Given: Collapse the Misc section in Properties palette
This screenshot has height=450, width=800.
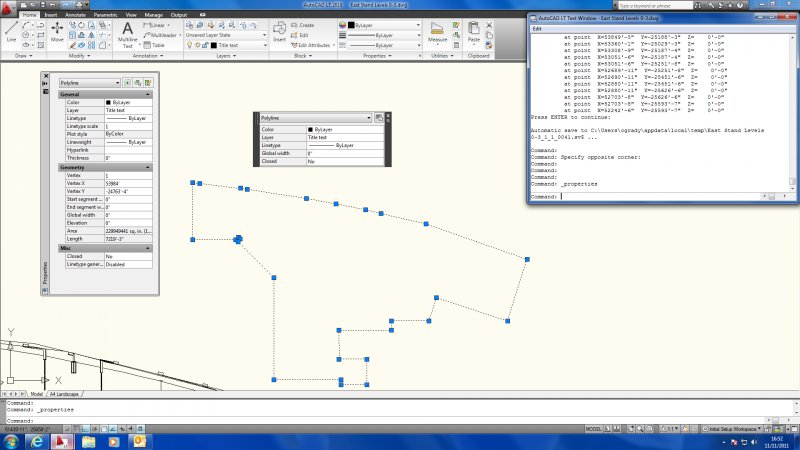Looking at the screenshot, I should coord(147,248).
